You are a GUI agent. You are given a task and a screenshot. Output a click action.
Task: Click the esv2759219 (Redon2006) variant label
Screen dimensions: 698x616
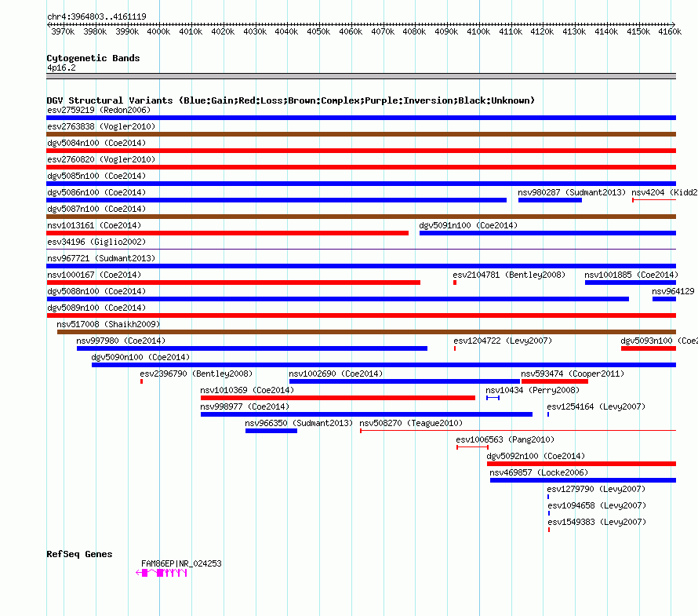pyautogui.click(x=99, y=110)
